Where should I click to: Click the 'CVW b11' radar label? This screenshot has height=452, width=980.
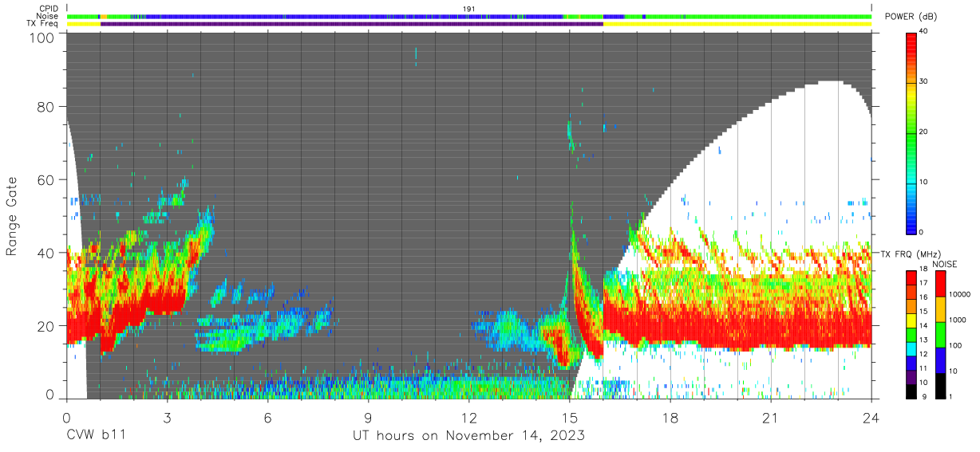(95, 436)
